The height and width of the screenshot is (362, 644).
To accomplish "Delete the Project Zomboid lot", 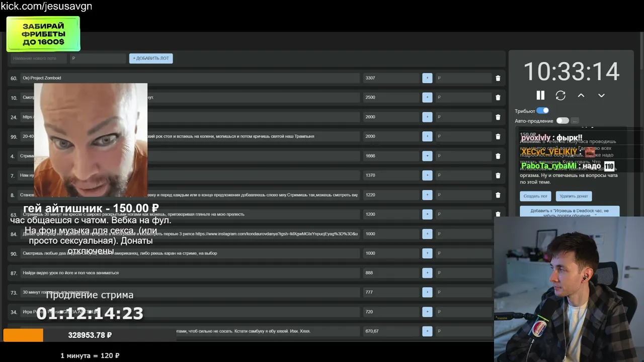I will pyautogui.click(x=498, y=78).
